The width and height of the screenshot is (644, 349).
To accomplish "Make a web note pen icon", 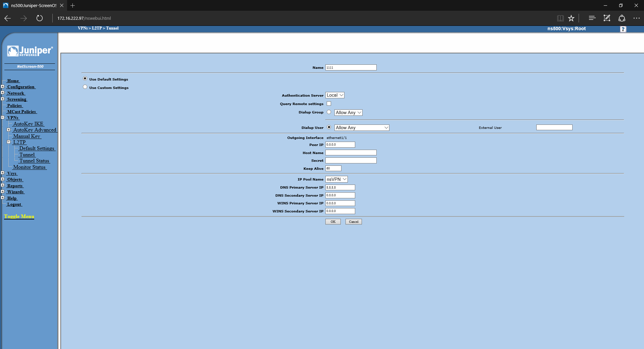I will pos(607,18).
